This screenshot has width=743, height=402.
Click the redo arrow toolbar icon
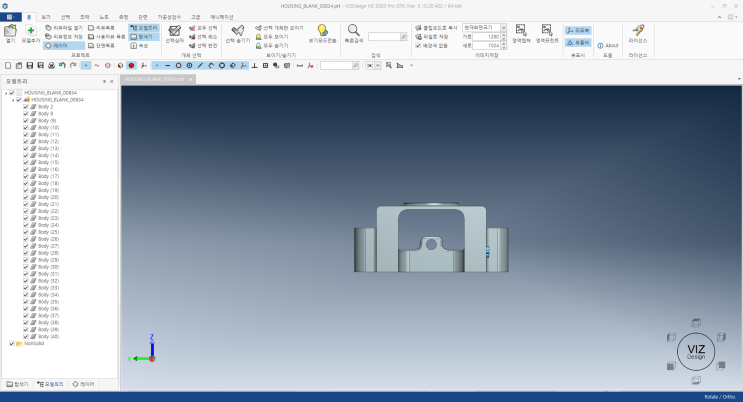click(73, 65)
